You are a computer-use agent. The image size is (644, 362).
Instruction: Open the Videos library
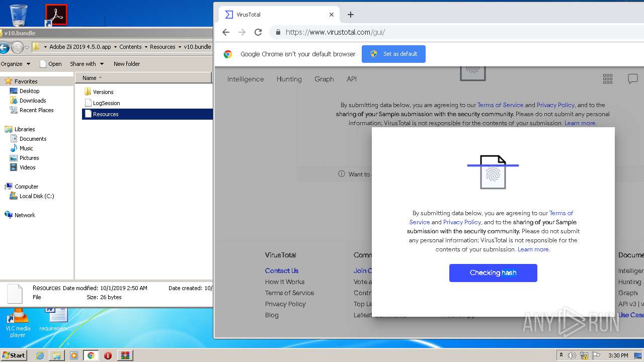point(28,167)
